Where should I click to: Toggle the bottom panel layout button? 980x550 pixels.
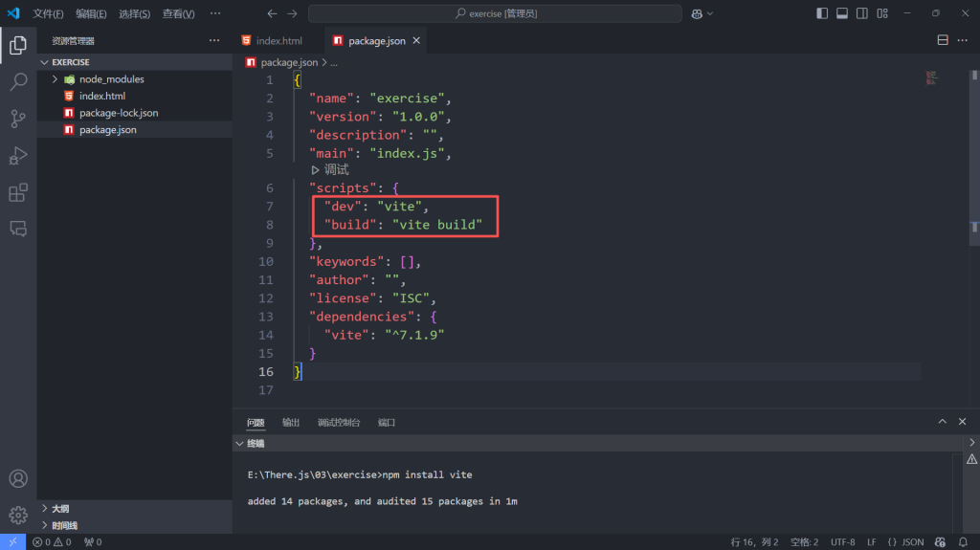pos(843,13)
